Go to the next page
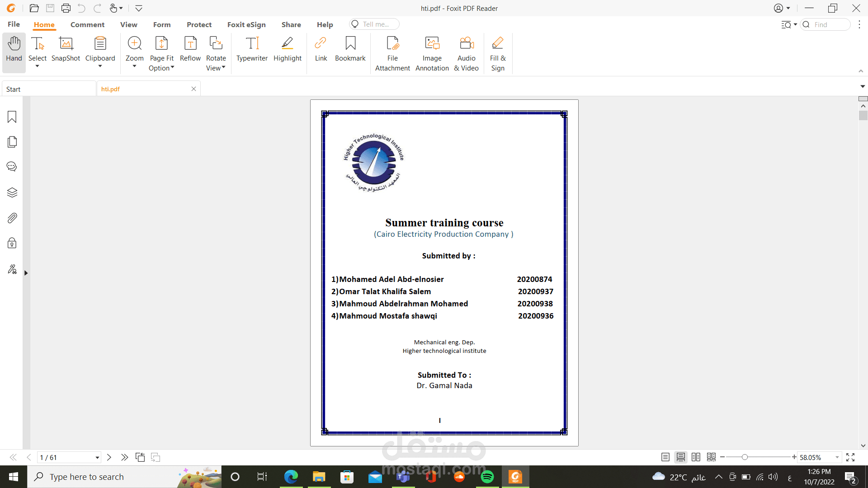Viewport: 868px width, 488px height. (x=109, y=457)
